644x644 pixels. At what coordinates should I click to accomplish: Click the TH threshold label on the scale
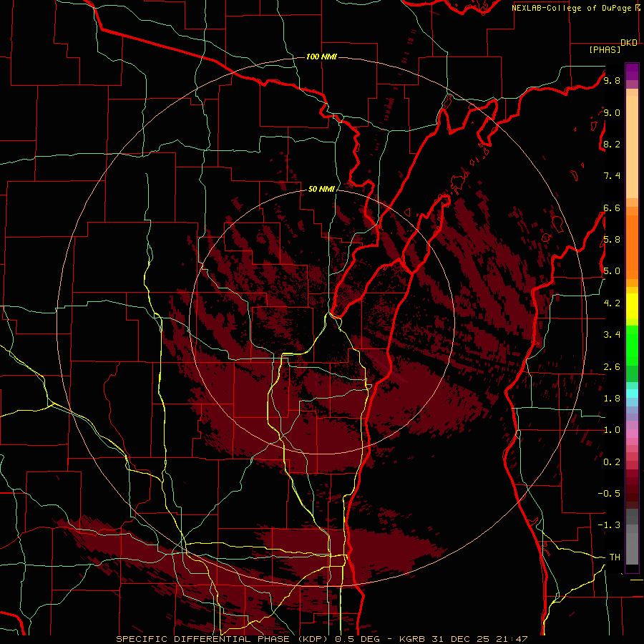coord(615,557)
